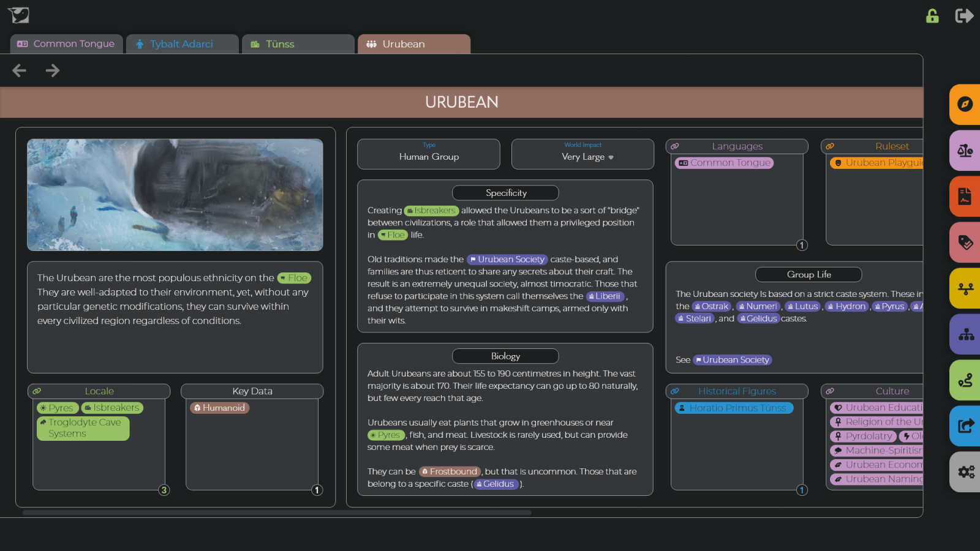Click the Urubean header image thumbnail
This screenshot has height=551, width=980.
(175, 195)
